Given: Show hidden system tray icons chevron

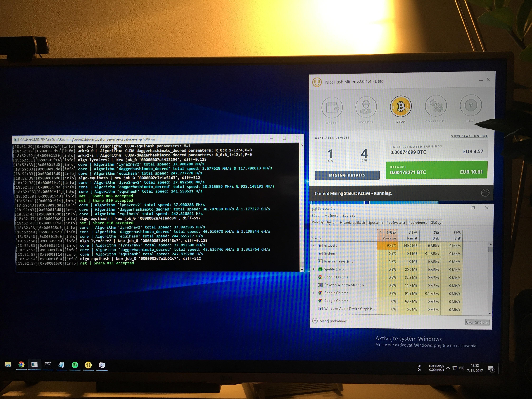Looking at the screenshot, I should (448, 368).
